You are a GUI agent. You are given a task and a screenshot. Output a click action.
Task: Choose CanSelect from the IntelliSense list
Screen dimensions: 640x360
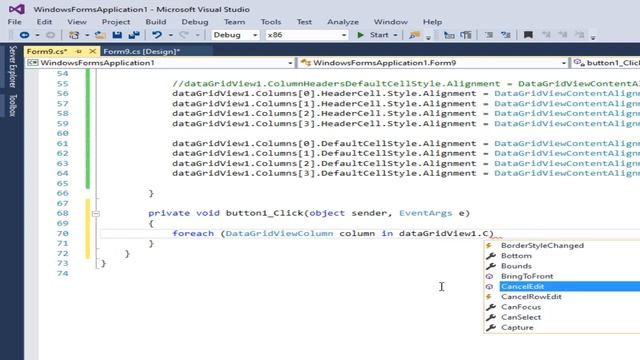[x=521, y=317]
